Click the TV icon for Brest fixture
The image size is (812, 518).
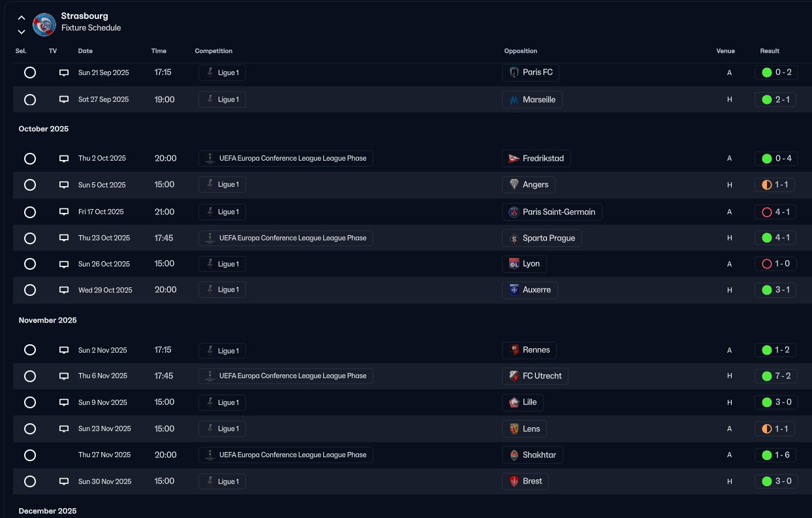tap(64, 481)
